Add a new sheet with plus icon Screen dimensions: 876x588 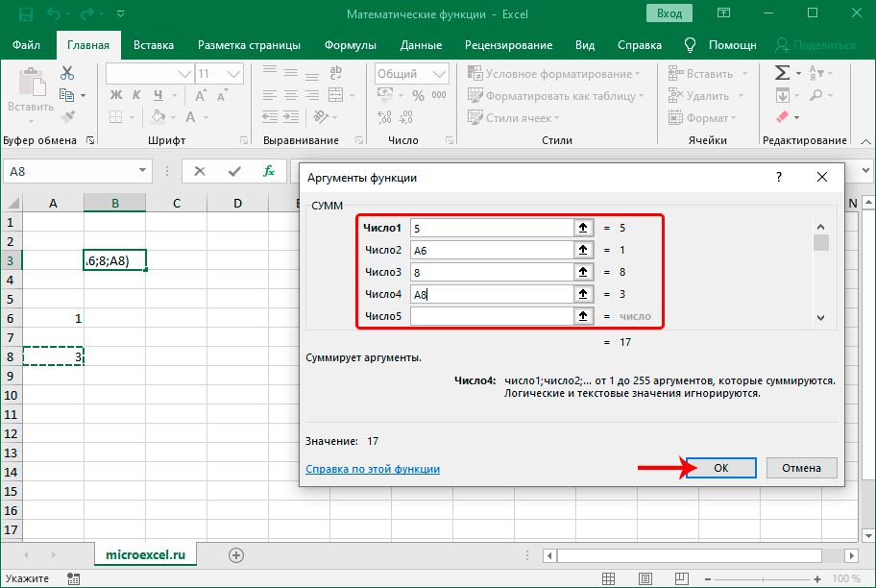click(x=236, y=555)
